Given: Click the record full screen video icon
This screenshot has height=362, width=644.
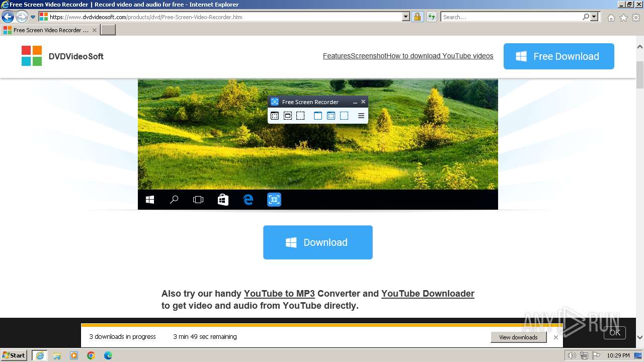Looking at the screenshot, I should tap(331, 116).
